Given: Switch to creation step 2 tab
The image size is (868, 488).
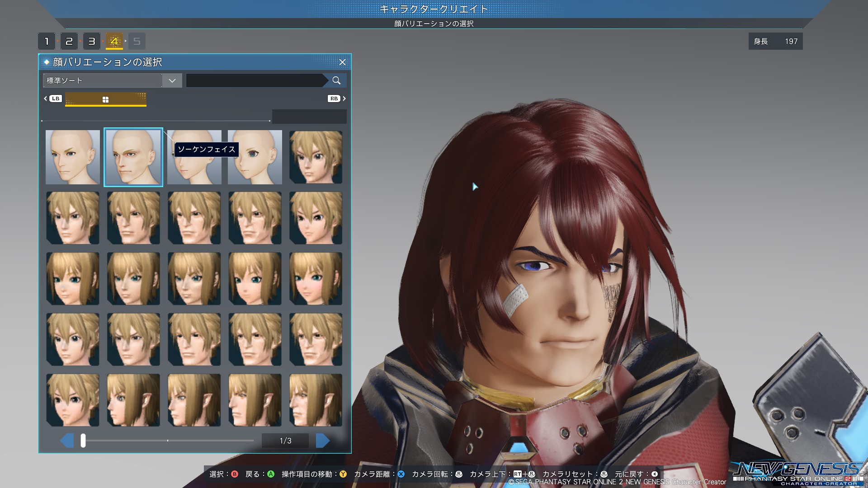Looking at the screenshot, I should click(69, 42).
